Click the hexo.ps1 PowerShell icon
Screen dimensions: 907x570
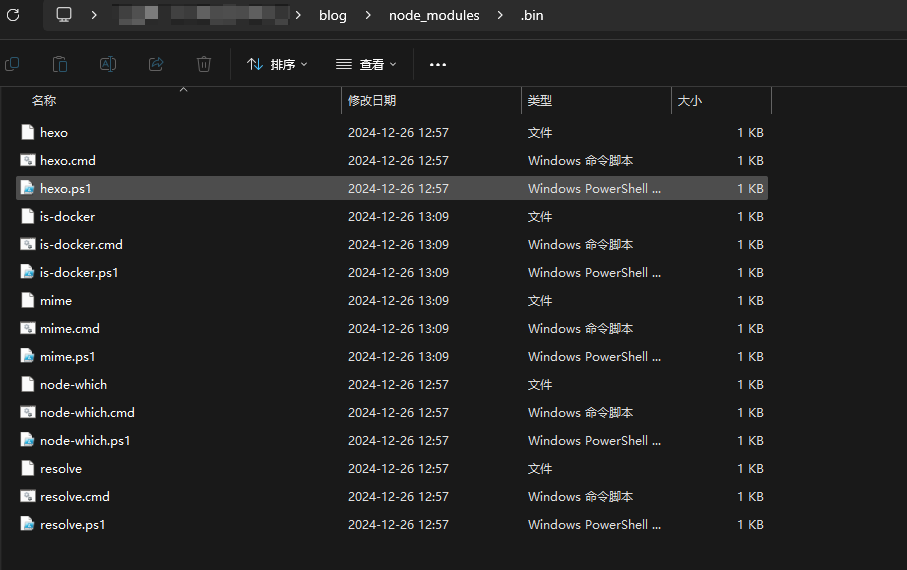click(x=28, y=188)
